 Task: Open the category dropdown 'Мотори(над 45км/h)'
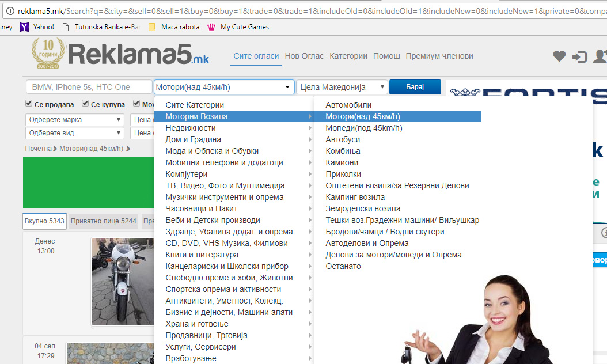coord(224,87)
